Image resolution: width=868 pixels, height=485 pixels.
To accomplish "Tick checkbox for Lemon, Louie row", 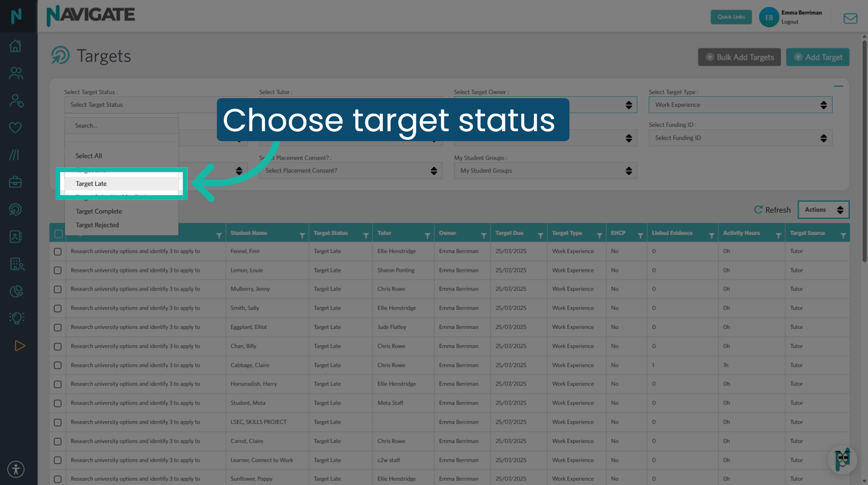I will (57, 271).
